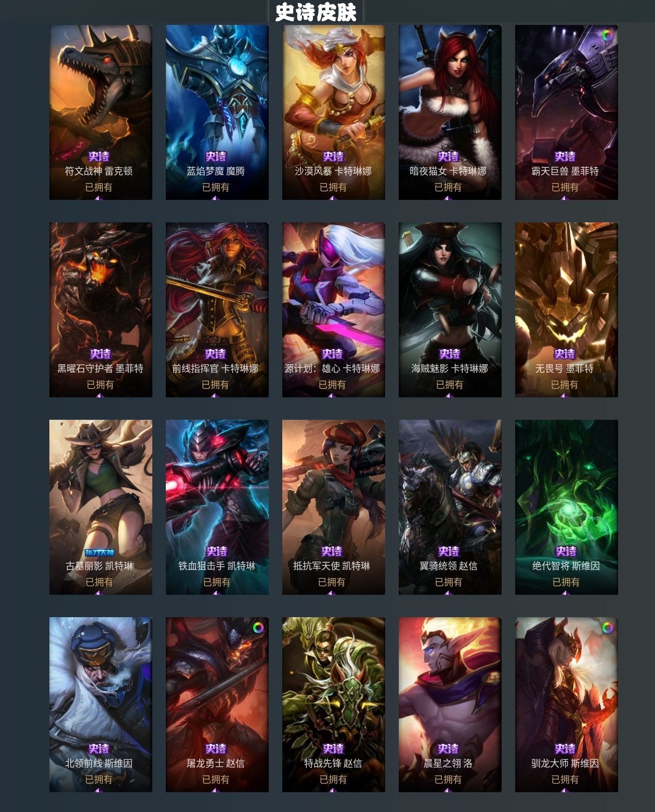Expand the purple arrow under 北领前线 斯维因
Viewport: 655px width, 812px height.
(99, 790)
